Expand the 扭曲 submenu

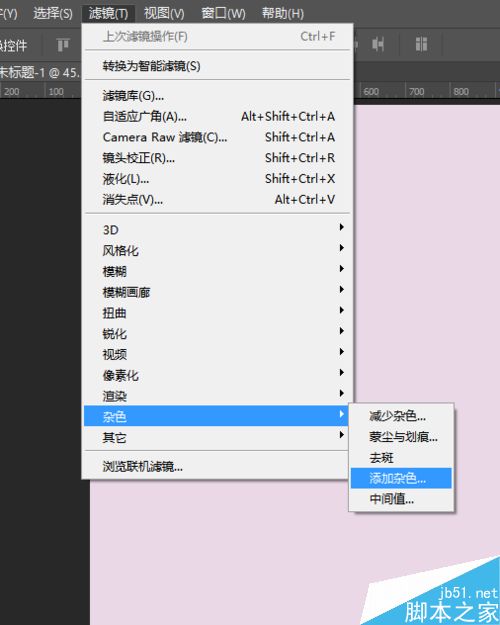coord(217,312)
